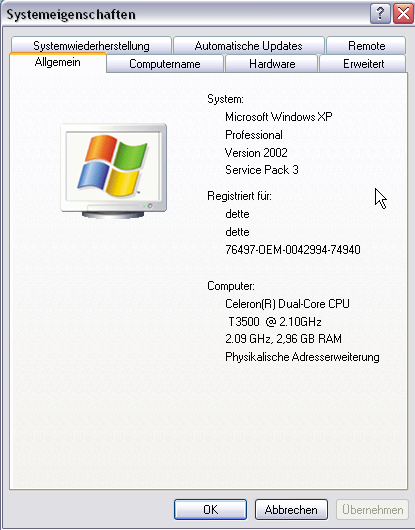Confirm with the OK button

coord(211,509)
